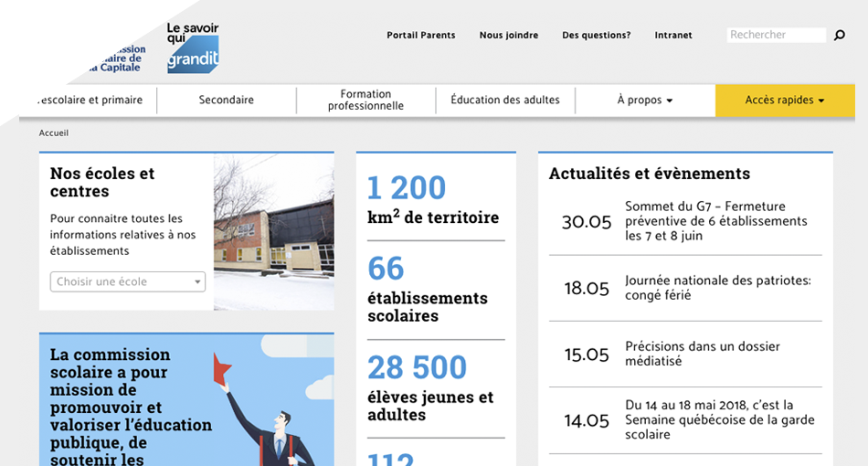The width and height of the screenshot is (868, 466).
Task: Open news: Journée nationale des patriotes
Action: click(x=718, y=288)
